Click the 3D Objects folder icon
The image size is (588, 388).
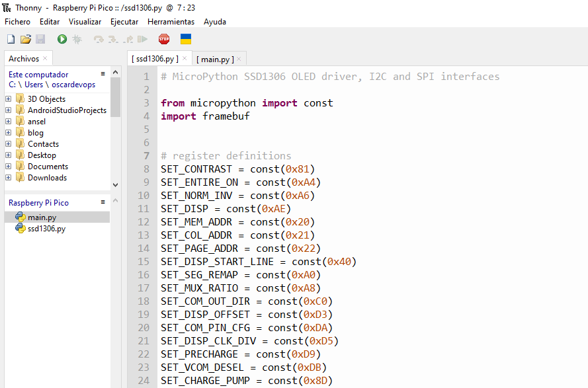21,99
